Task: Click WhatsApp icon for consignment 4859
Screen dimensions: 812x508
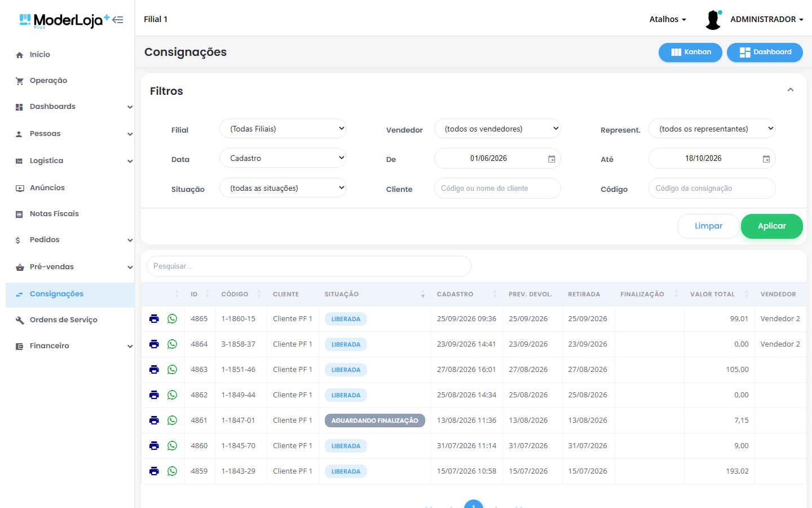Action: (173, 471)
